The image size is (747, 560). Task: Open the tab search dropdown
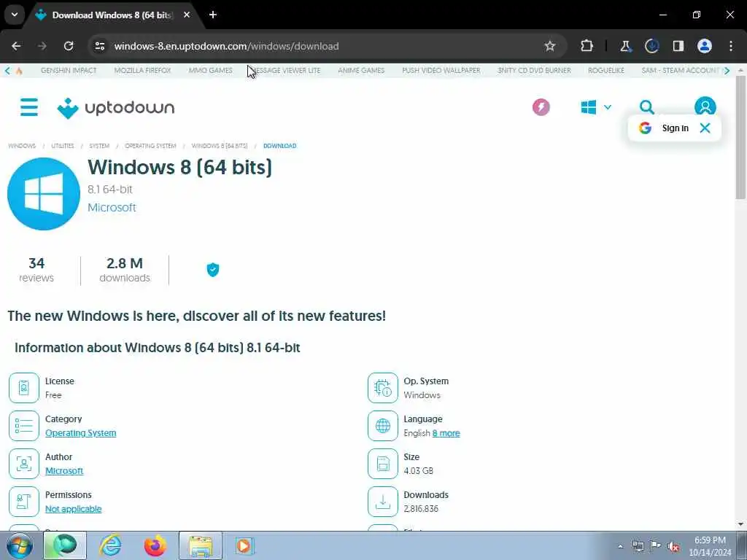point(15,15)
